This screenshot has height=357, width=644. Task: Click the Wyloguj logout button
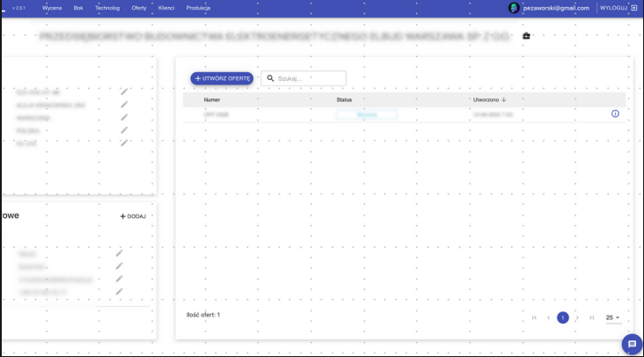pyautogui.click(x=618, y=8)
